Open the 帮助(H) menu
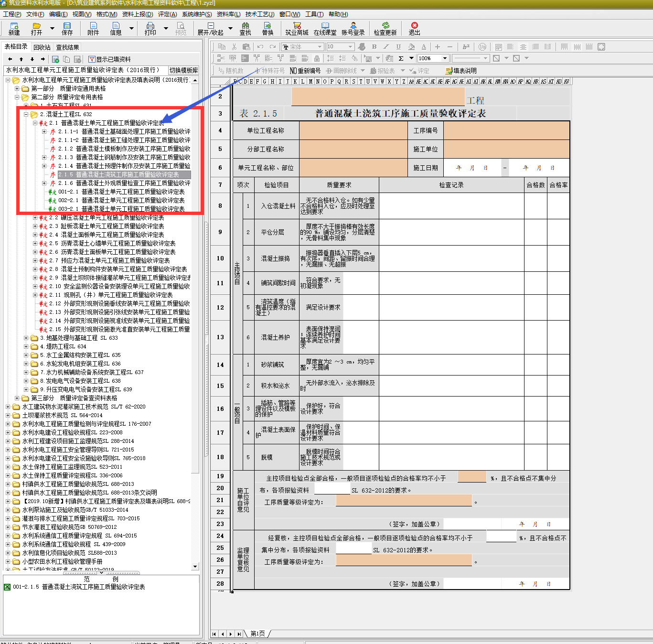653x644 pixels. point(338,14)
